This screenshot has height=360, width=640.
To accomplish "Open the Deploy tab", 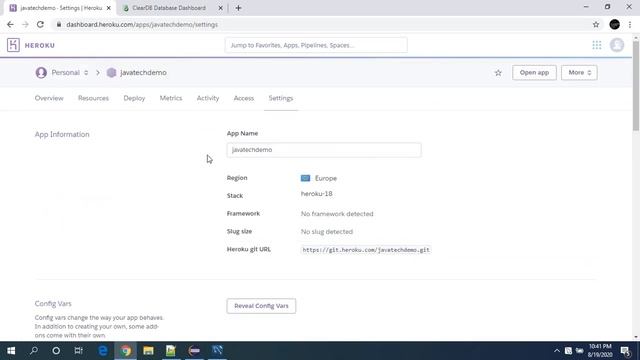I will pos(134,98).
